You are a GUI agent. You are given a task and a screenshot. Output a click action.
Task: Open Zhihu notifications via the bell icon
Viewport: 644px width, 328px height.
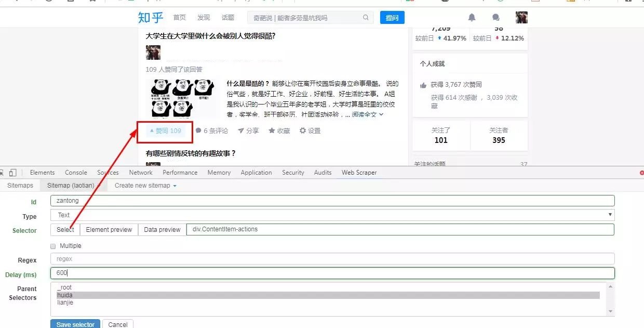(x=472, y=17)
